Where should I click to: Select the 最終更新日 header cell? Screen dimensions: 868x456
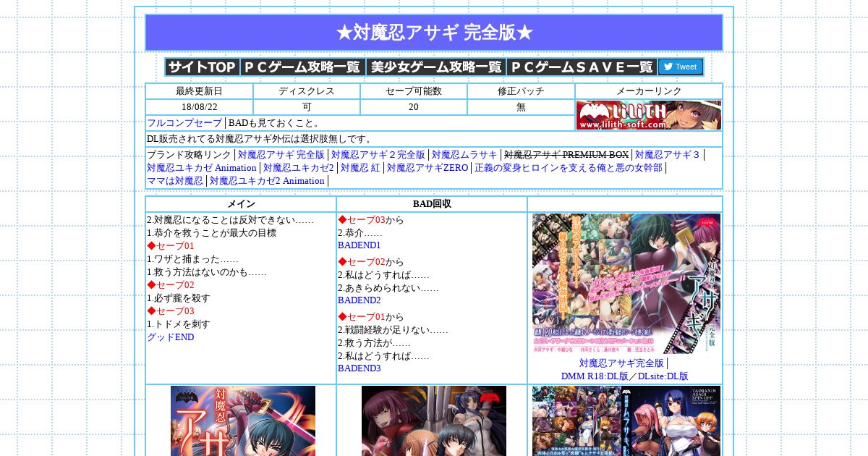(x=199, y=91)
